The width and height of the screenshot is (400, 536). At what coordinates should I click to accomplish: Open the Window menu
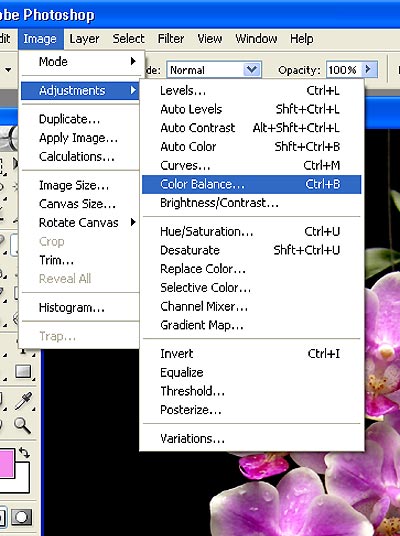[256, 39]
